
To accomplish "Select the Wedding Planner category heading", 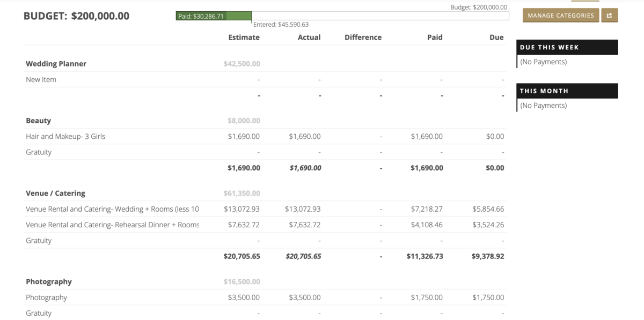I will pyautogui.click(x=56, y=64).
